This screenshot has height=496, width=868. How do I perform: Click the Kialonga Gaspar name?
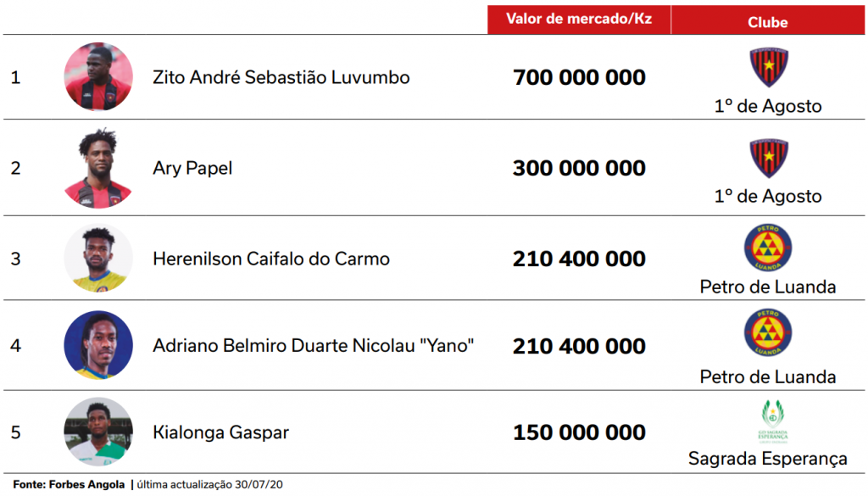[220, 432]
